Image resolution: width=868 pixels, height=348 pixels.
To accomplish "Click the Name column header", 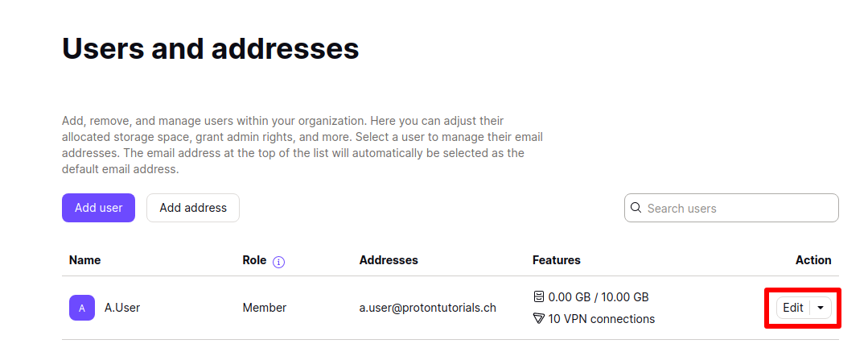I will [84, 260].
